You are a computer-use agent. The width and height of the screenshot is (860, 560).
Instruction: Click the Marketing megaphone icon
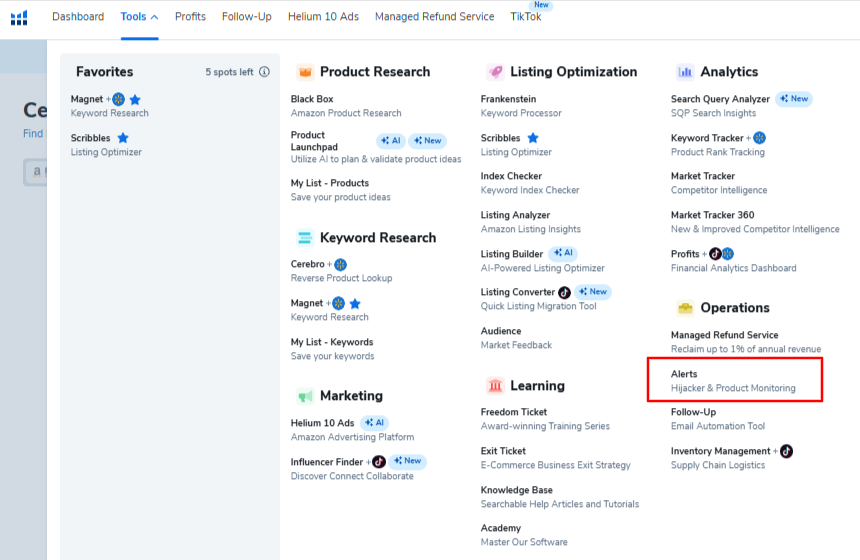pyautogui.click(x=305, y=395)
